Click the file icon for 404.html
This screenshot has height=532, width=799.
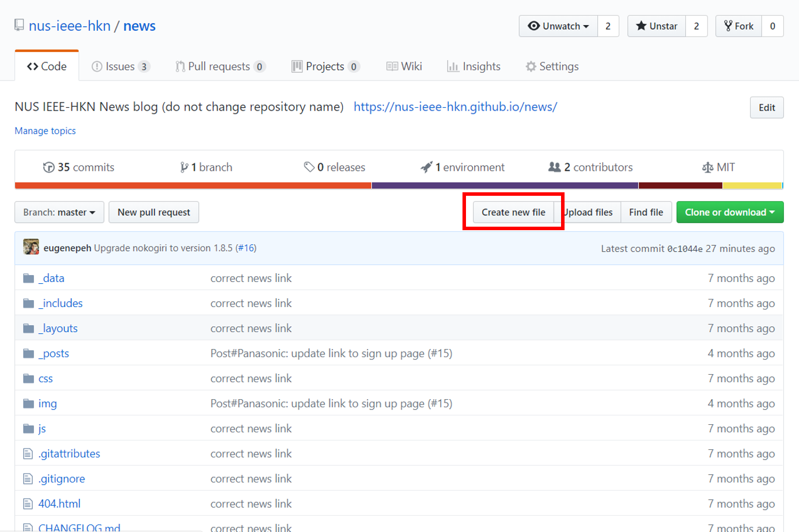coord(28,503)
